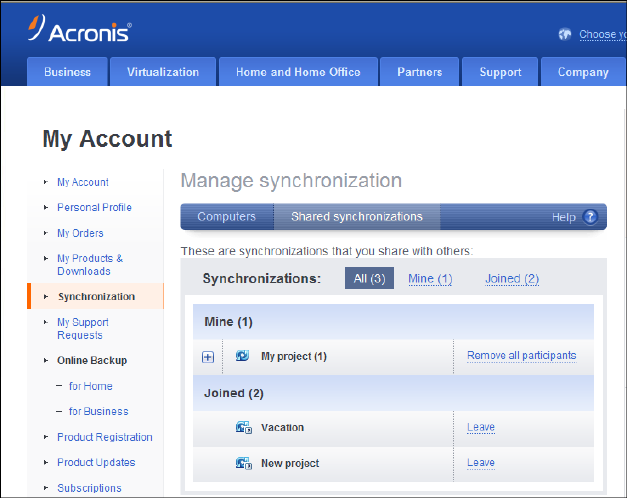Image resolution: width=627 pixels, height=498 pixels.
Task: Open Online Backup for Home link
Action: click(90, 386)
